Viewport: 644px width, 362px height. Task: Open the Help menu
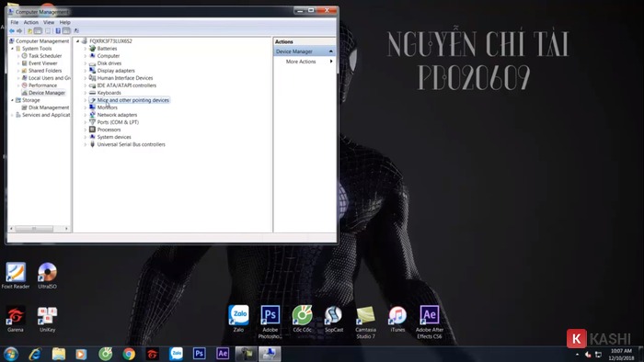tap(65, 22)
